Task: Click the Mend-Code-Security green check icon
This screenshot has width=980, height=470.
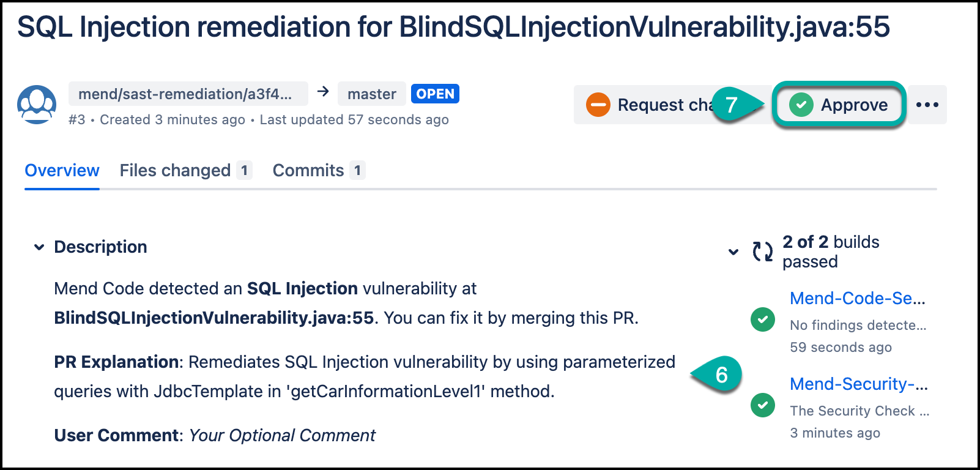Action: [763, 319]
